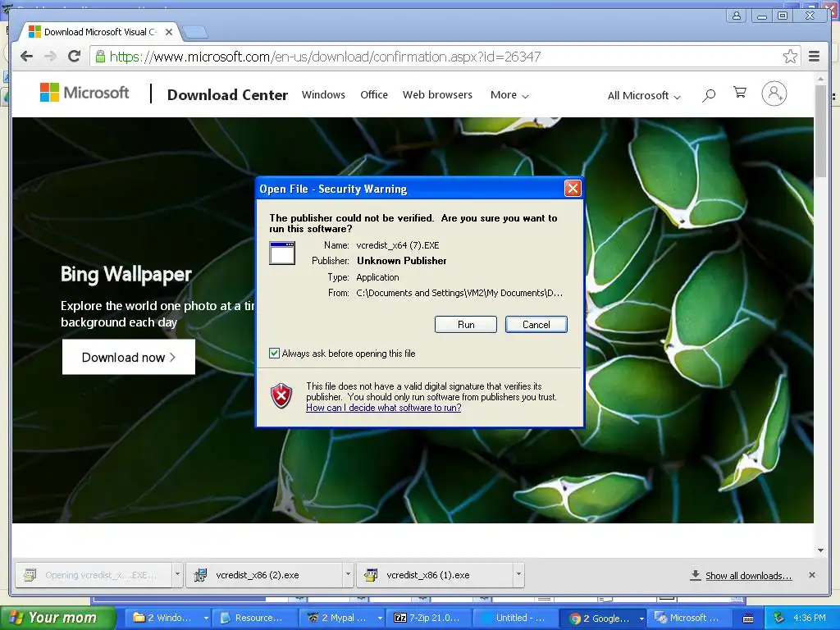Click the Chrome user profile icon

[737, 16]
